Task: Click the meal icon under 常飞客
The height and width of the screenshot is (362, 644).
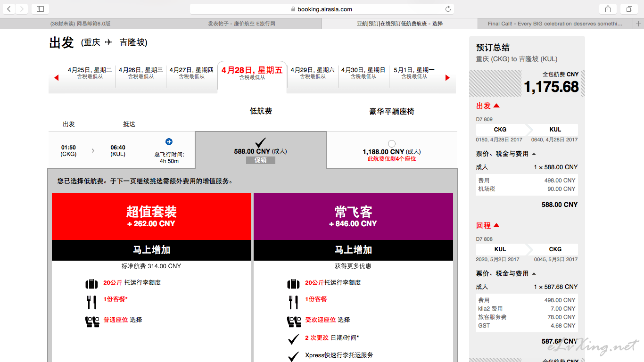Action: [293, 302]
